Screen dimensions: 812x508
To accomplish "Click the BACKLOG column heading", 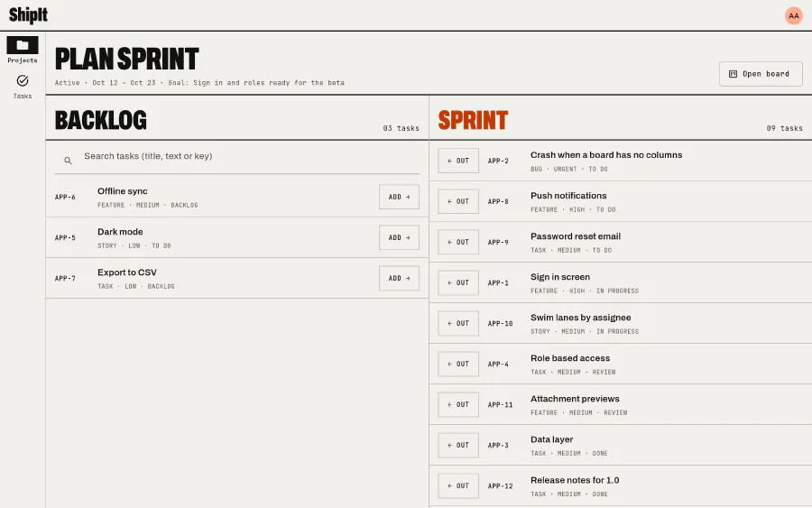I will 101,120.
